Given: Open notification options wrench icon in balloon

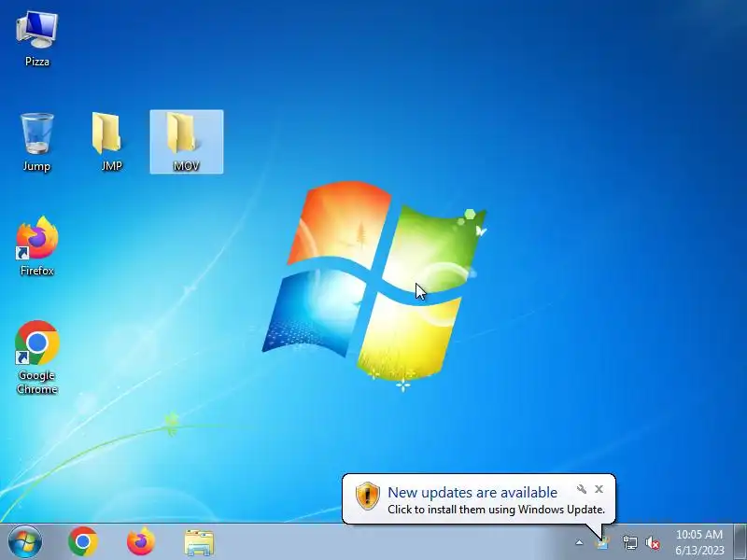Looking at the screenshot, I should 582,489.
